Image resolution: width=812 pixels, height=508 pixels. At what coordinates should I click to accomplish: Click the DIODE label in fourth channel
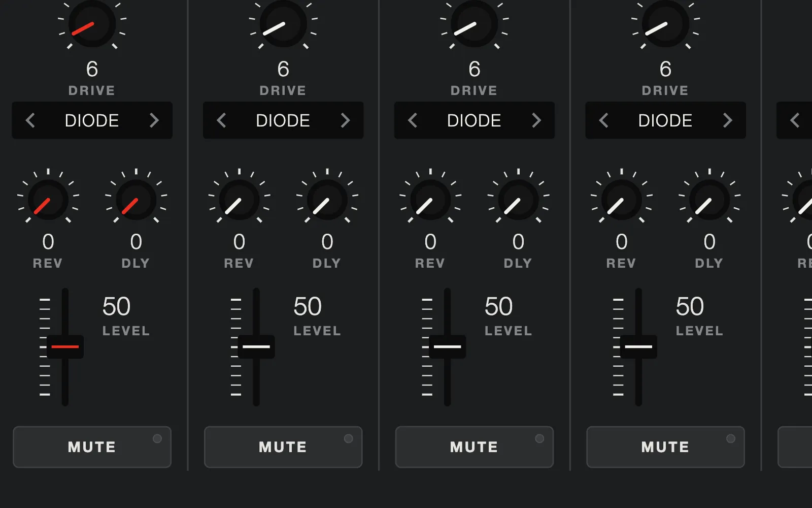point(665,120)
